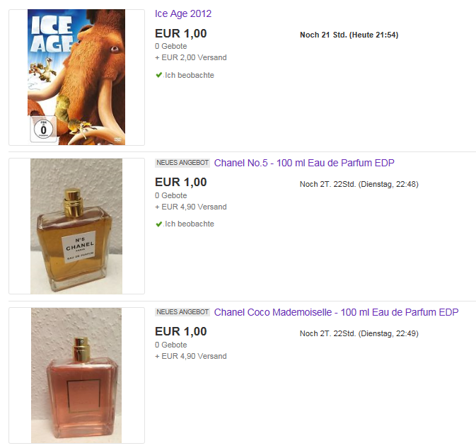Viewport: 476px width, 448px height.
Task: Click 'EUR 2,00 Versand' shipping for Ice Age
Action: [x=194, y=58]
